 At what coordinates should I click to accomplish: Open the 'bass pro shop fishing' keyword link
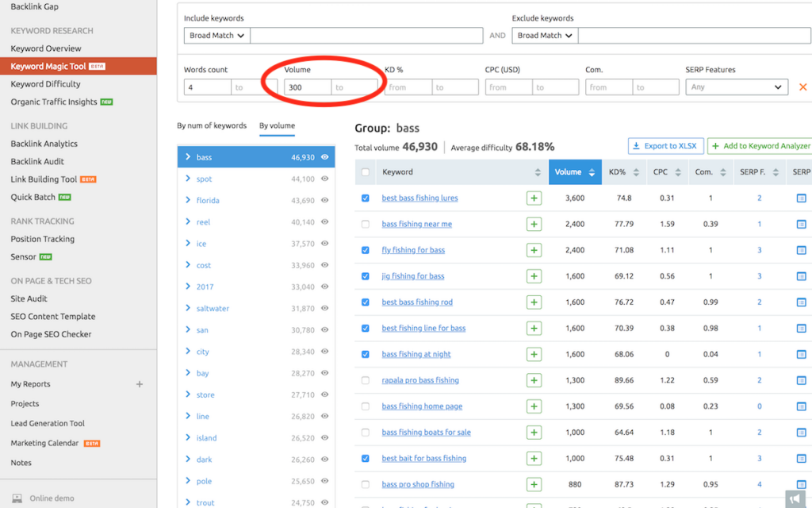point(418,484)
